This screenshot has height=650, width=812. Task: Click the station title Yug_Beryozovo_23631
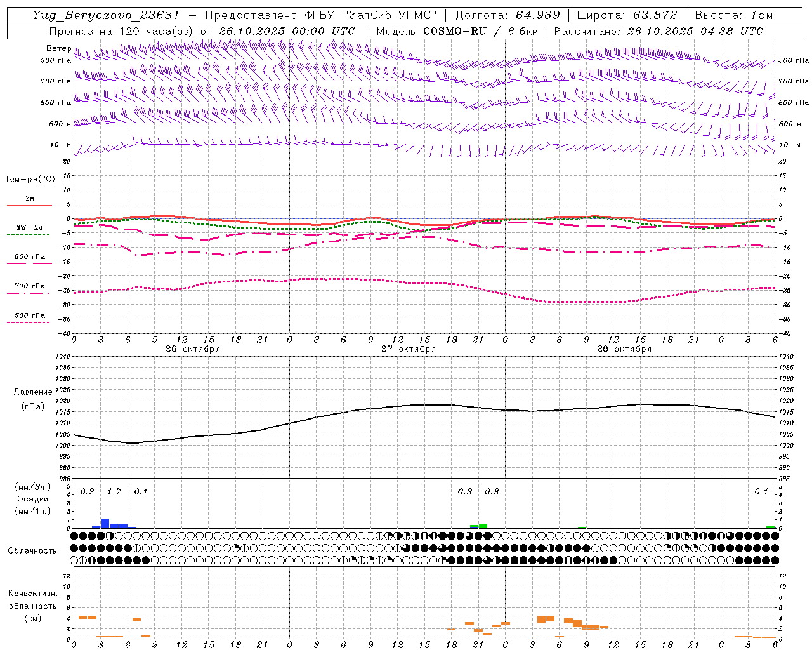106,15
